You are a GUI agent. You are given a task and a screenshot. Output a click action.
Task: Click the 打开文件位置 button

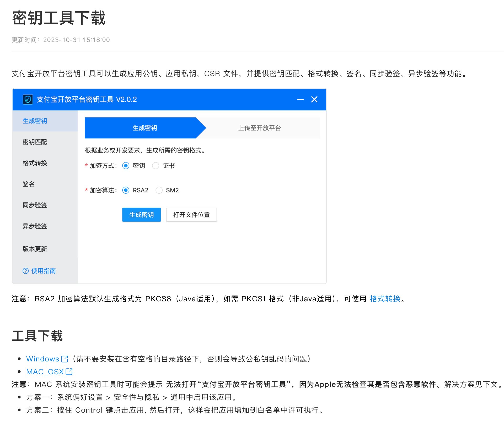coord(191,215)
